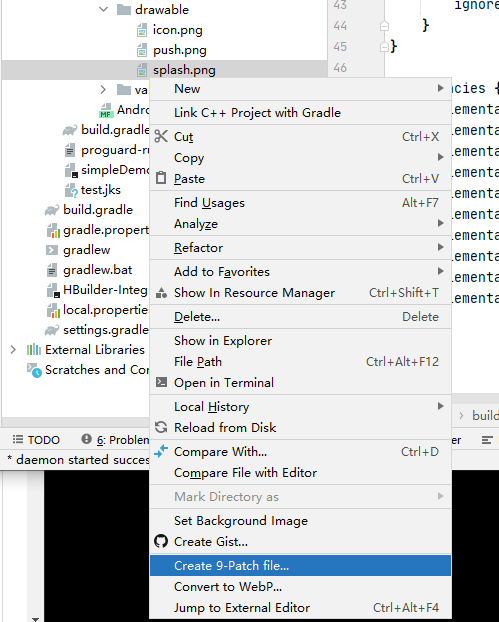Viewport: 499px width, 622px height.
Task: Choose Create 9-Patch file option
Action: pyautogui.click(x=300, y=565)
